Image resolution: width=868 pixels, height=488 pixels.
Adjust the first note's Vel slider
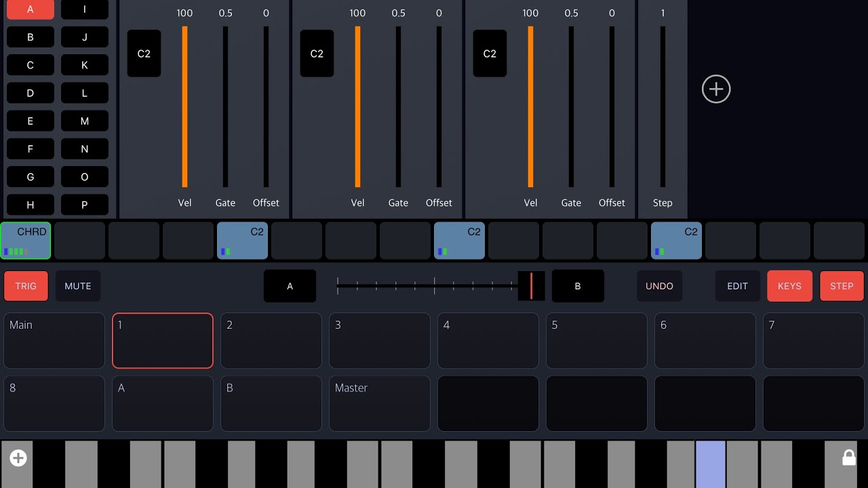[184, 107]
